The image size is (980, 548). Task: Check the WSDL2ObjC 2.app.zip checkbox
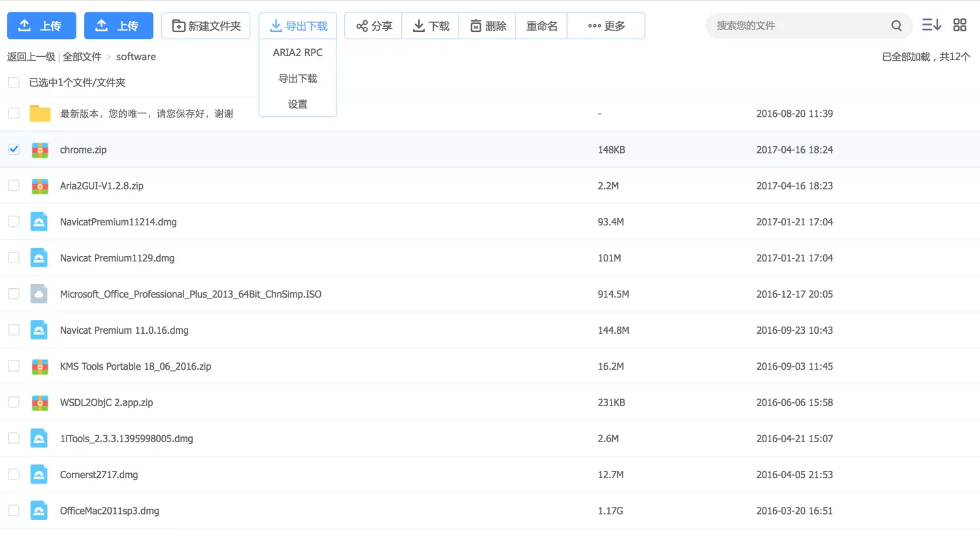[14, 402]
